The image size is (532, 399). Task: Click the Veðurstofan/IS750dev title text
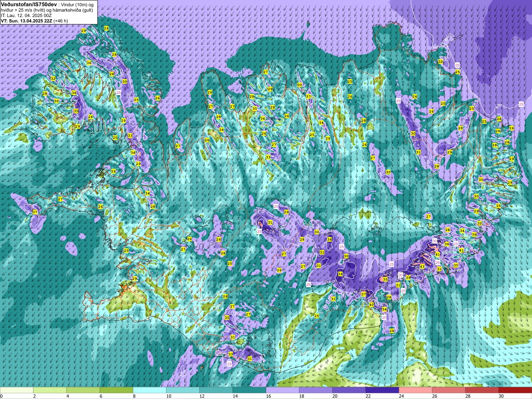29,4
